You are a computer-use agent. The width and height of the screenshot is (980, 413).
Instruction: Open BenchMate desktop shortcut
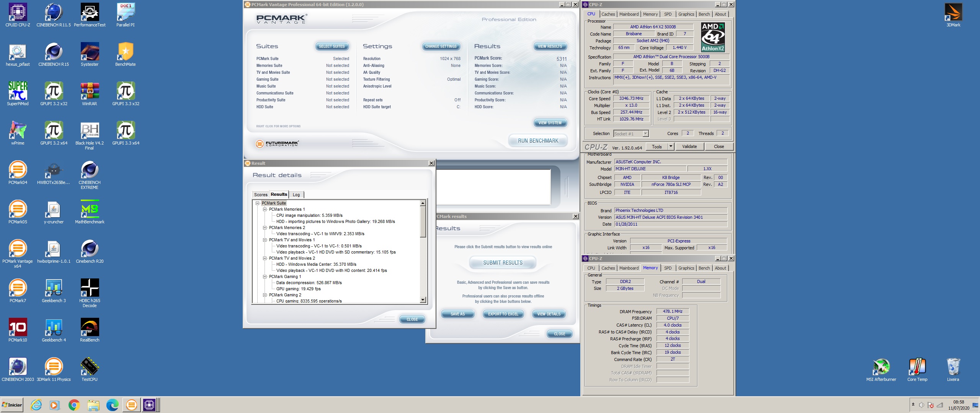pos(126,55)
